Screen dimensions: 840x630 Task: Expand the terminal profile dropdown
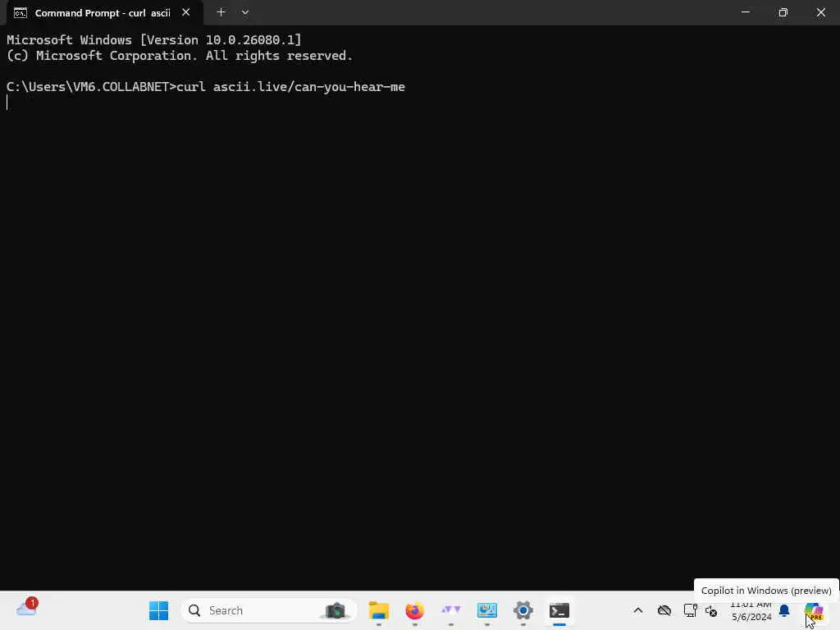244,12
